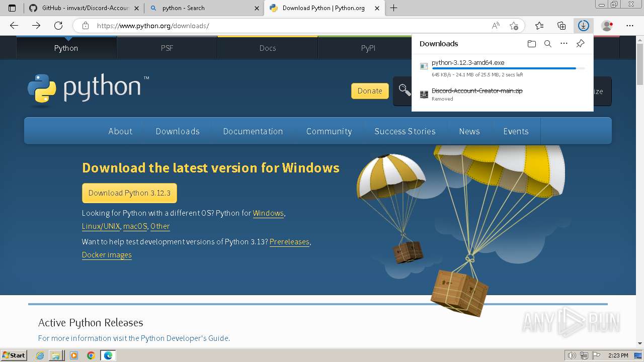Open a new browser tab

point(394,8)
